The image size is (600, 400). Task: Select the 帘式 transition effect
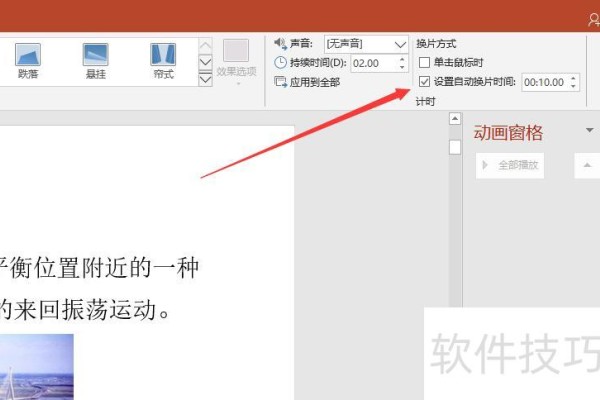[x=163, y=61]
